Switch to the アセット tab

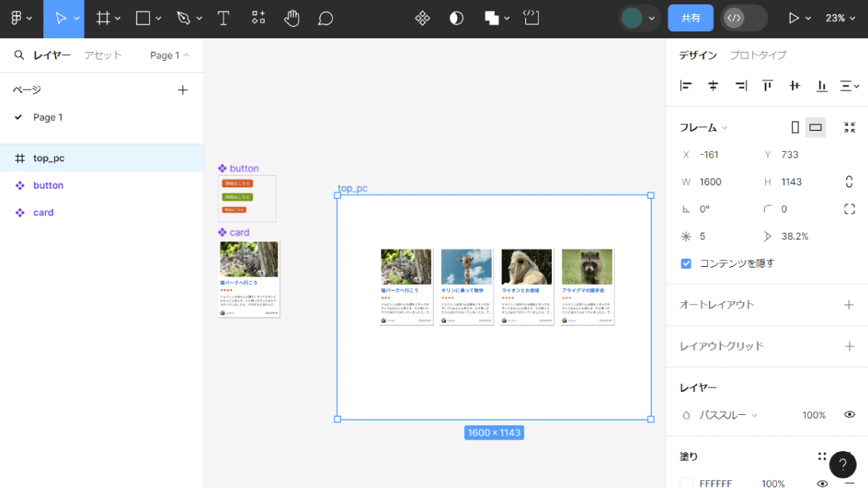(103, 55)
